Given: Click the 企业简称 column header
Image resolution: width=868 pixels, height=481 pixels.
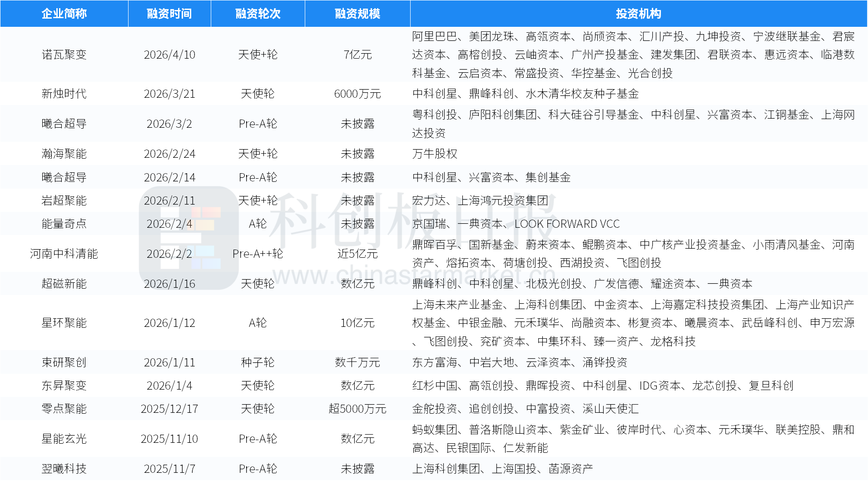Looking at the screenshot, I should click(x=64, y=14).
